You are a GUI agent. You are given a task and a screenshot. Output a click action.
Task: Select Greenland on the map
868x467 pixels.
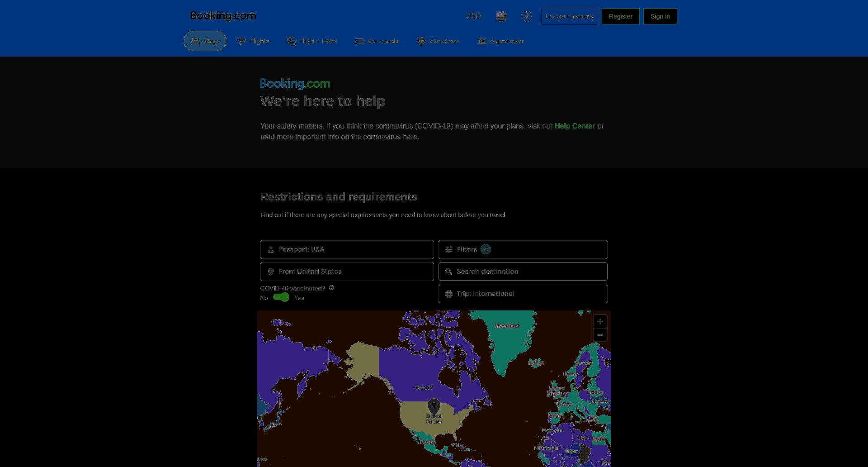click(x=506, y=326)
